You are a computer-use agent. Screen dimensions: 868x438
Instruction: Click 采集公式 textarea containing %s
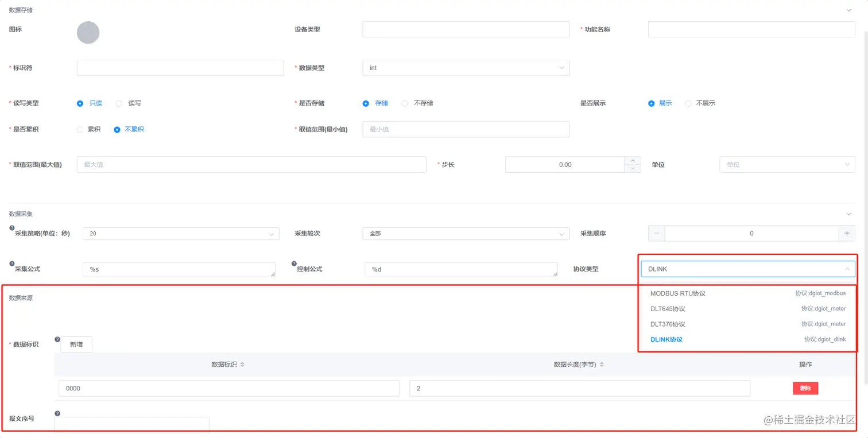point(179,269)
